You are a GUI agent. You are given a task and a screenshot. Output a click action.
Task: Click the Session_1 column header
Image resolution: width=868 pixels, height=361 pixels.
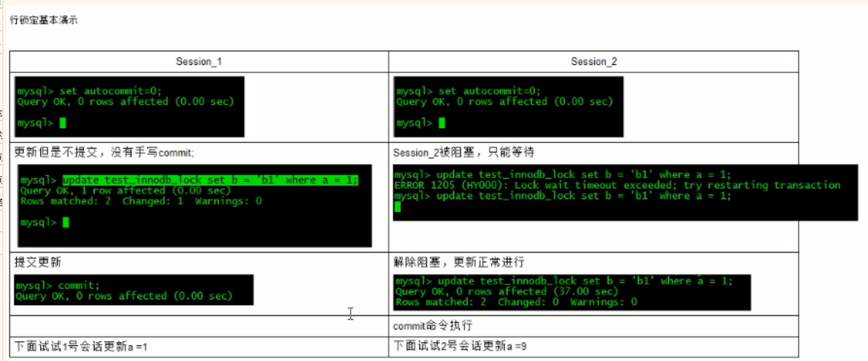tap(199, 62)
